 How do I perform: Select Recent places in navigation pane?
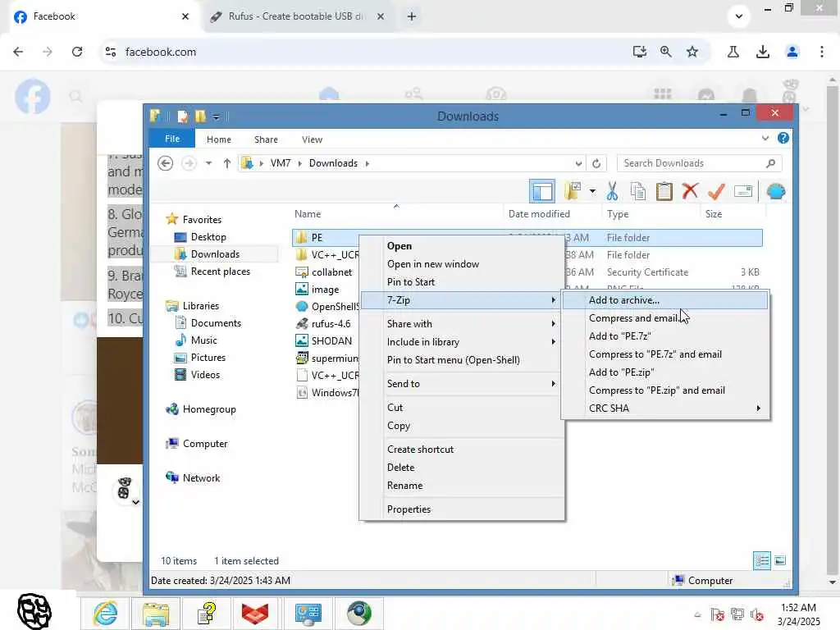pos(212,272)
